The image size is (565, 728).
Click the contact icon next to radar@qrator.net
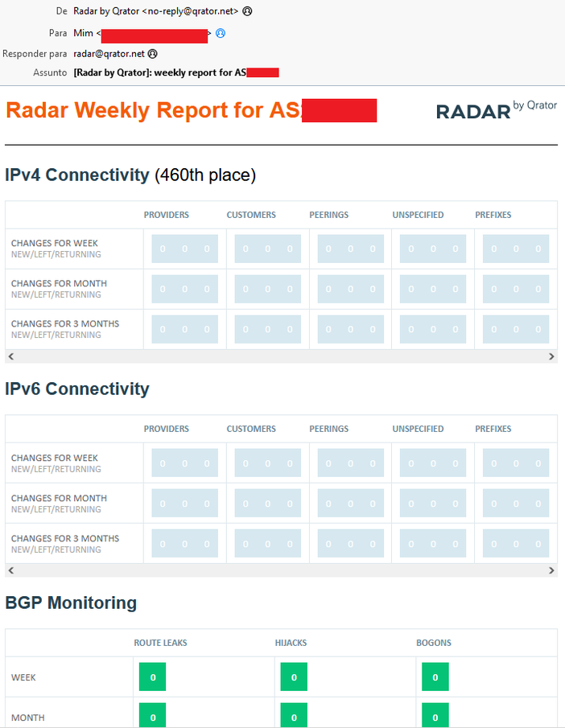pyautogui.click(x=152, y=54)
